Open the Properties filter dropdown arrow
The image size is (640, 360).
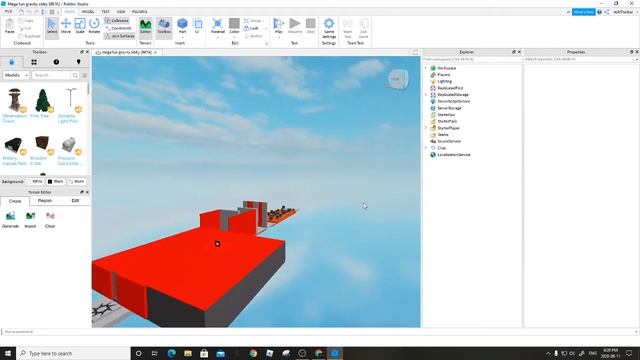point(637,60)
